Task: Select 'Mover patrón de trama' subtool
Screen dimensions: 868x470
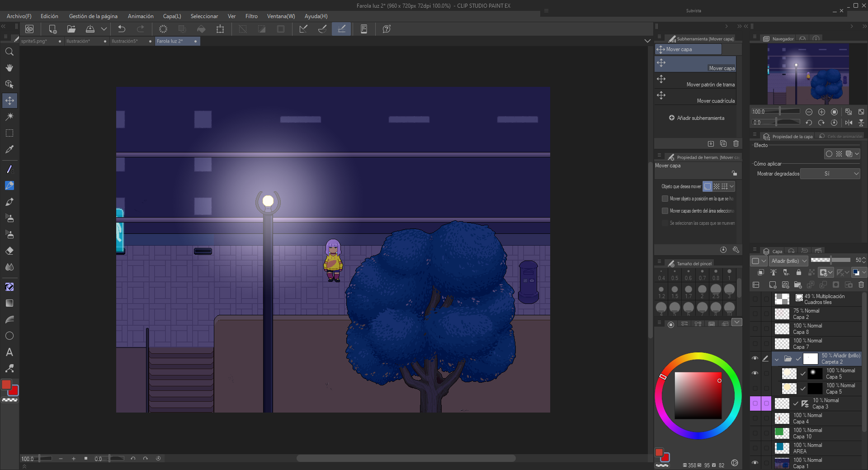Action: (x=695, y=81)
